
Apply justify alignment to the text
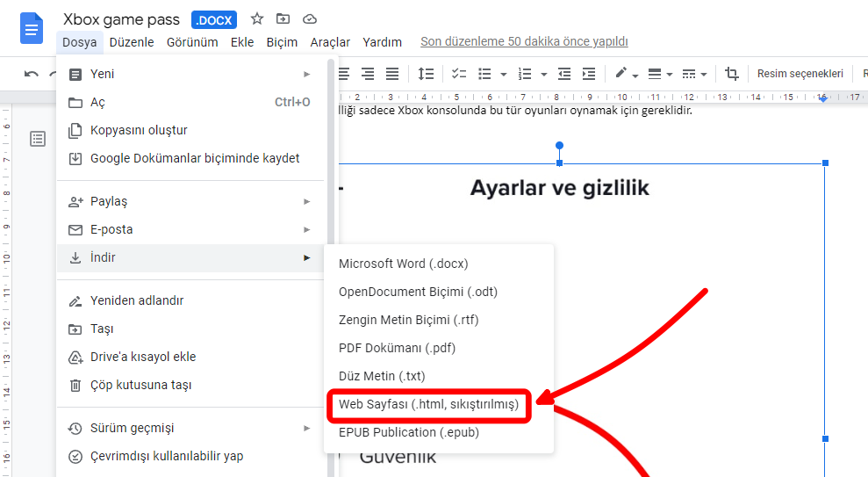coord(392,74)
